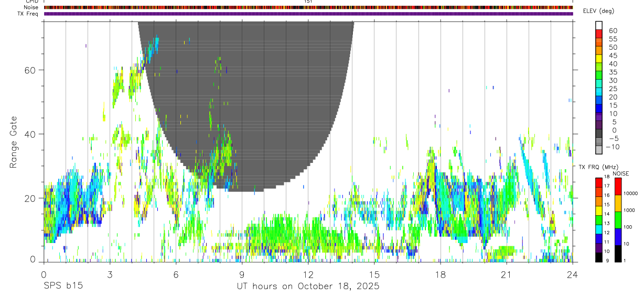The width and height of the screenshot is (644, 297).
Task: Pick the red NOISE swatch above 10000
Action: pyautogui.click(x=618, y=186)
